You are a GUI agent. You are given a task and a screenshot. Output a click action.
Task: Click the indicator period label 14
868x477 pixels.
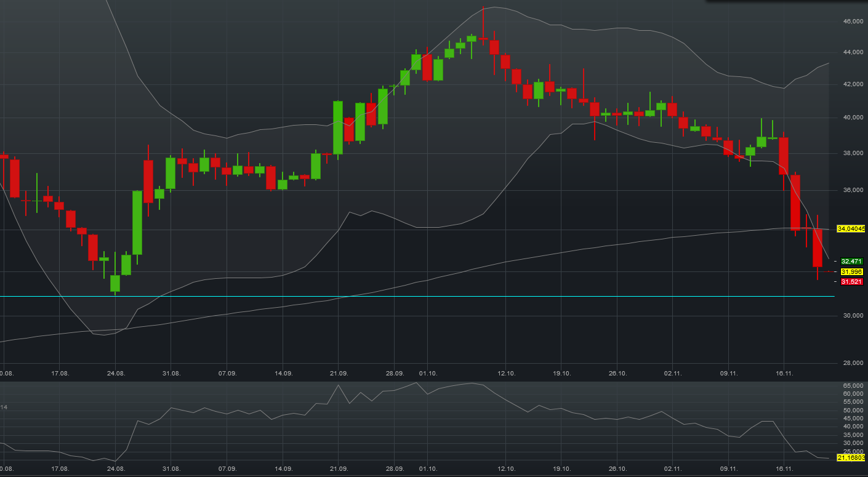(x=4, y=407)
